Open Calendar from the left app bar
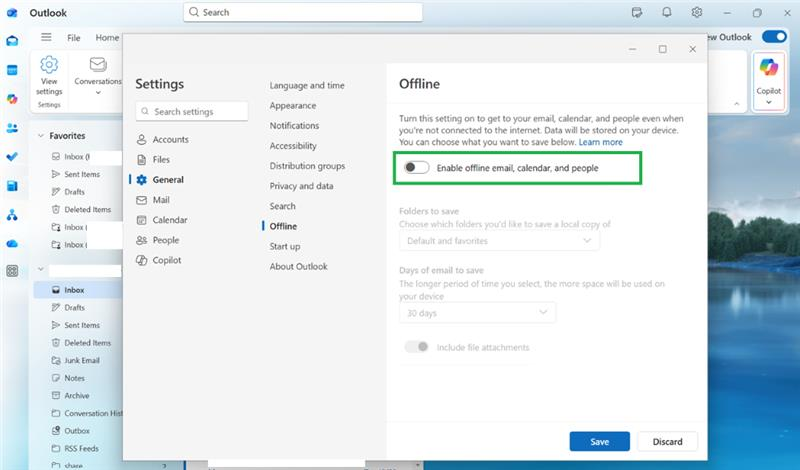 (12, 70)
